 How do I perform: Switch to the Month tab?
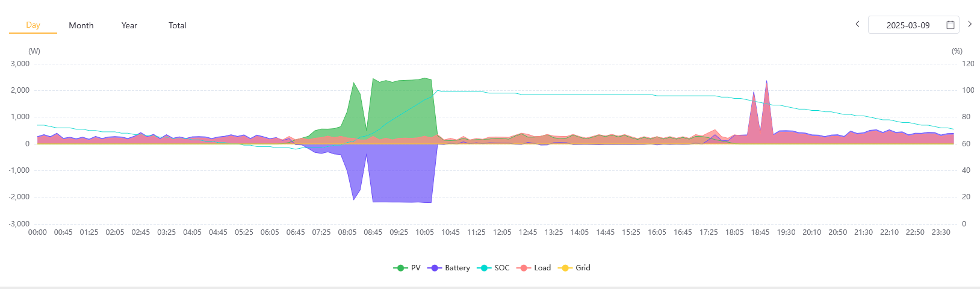click(x=81, y=25)
